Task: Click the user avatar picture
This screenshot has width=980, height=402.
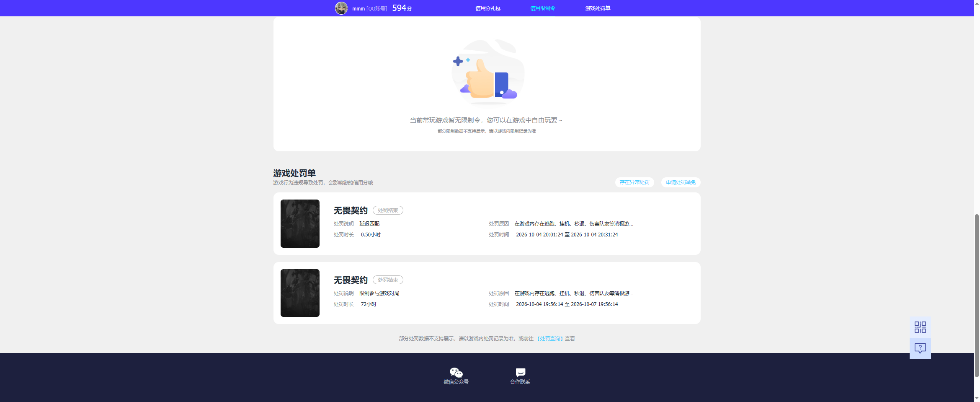Action: click(341, 8)
